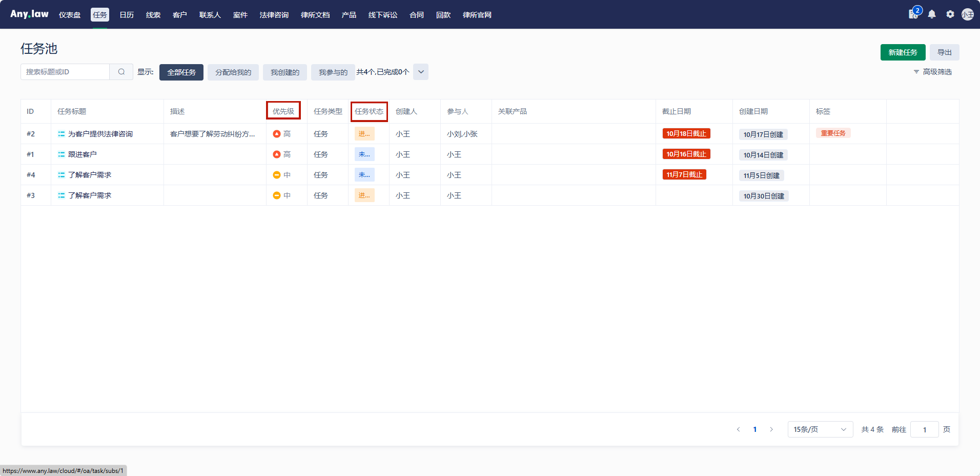Select the 全部任务 filter

click(x=181, y=72)
